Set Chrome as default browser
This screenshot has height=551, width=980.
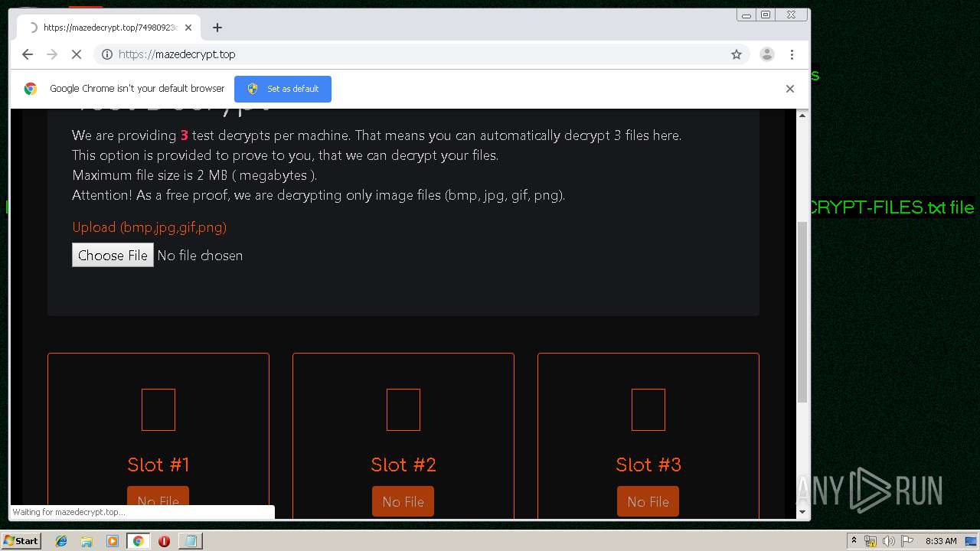[x=283, y=89]
